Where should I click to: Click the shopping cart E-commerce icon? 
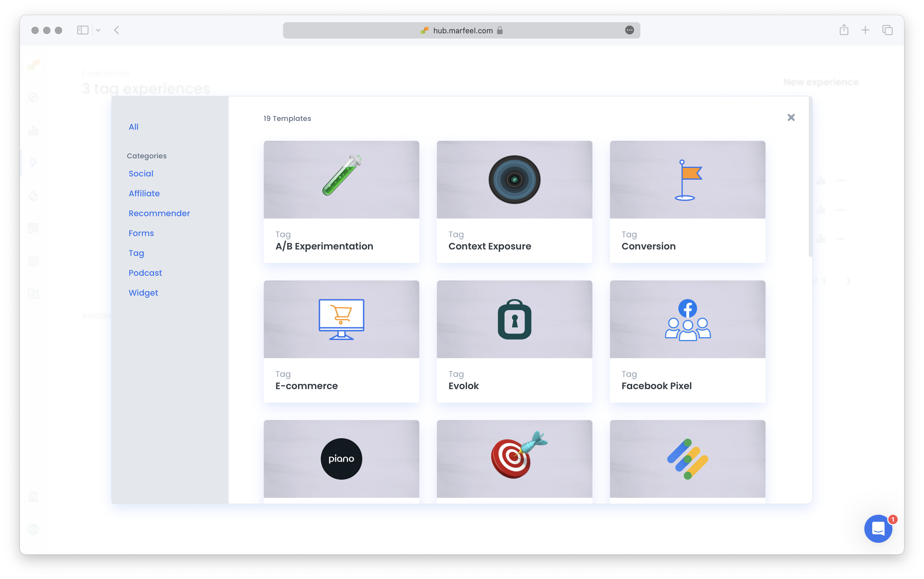[x=341, y=319]
